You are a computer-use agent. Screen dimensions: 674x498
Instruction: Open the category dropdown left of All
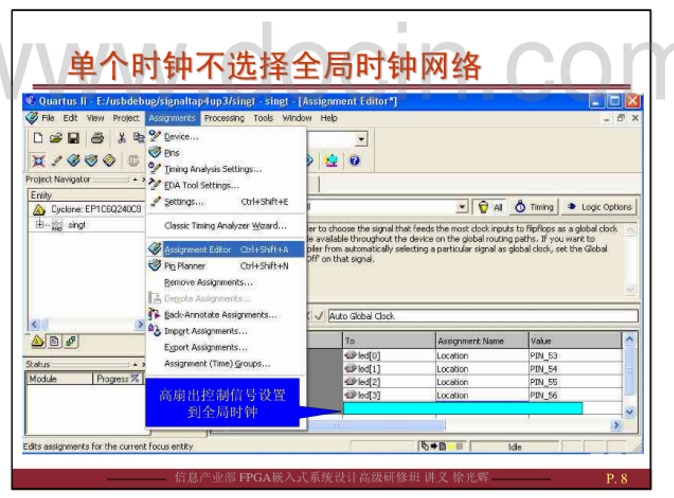tap(462, 207)
